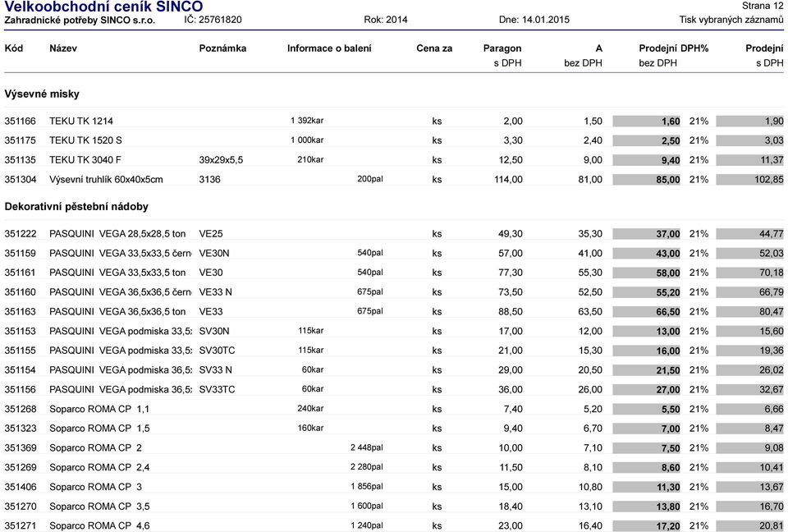Image resolution: width=788 pixels, height=532 pixels.
Task: Click the highlighted selling price 27,00
Action: [x=646, y=390]
